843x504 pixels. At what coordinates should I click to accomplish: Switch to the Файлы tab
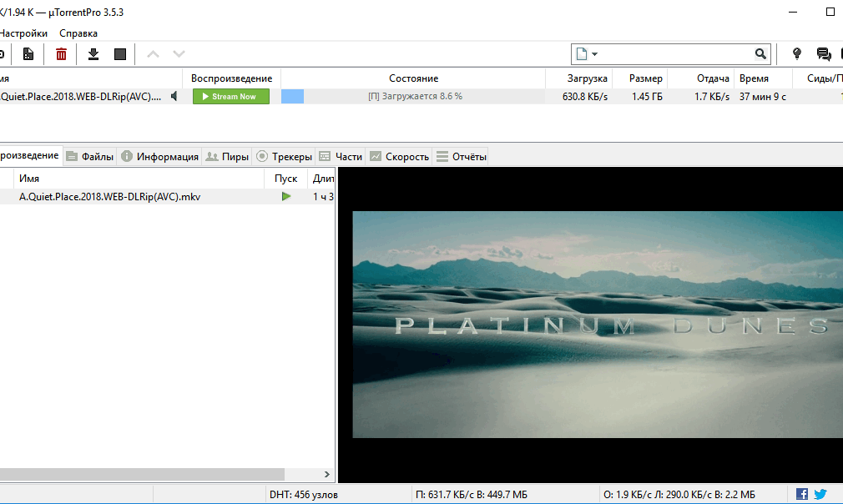tap(90, 156)
